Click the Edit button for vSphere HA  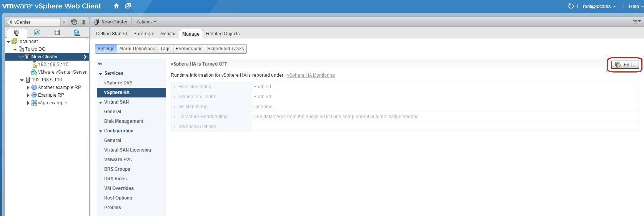click(625, 65)
